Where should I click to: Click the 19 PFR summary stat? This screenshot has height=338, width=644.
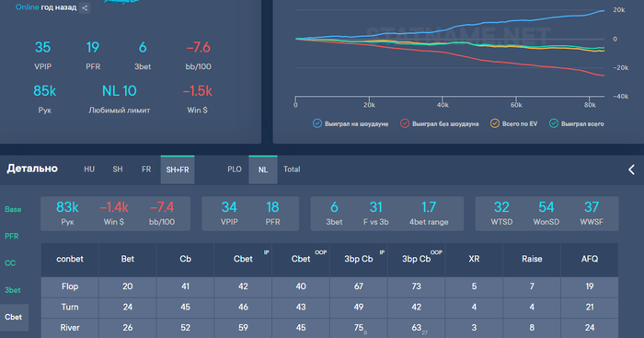(93, 55)
